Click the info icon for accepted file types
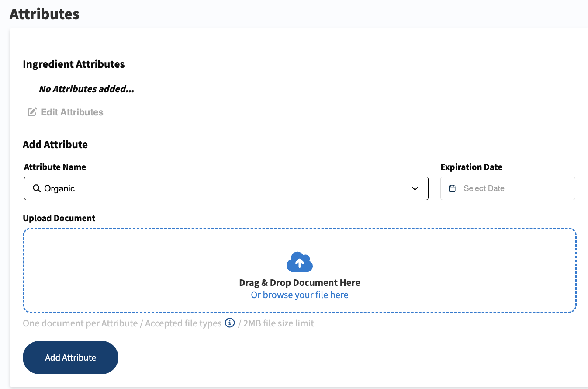 (230, 323)
